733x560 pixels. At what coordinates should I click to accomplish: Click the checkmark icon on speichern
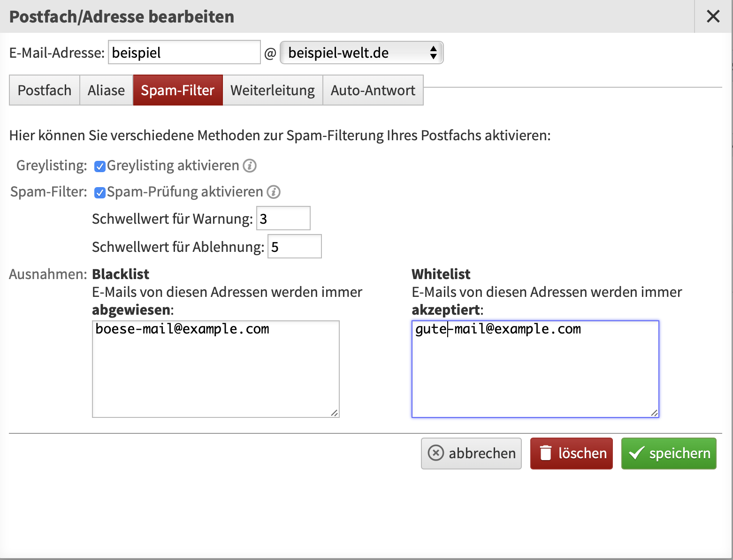pos(636,453)
